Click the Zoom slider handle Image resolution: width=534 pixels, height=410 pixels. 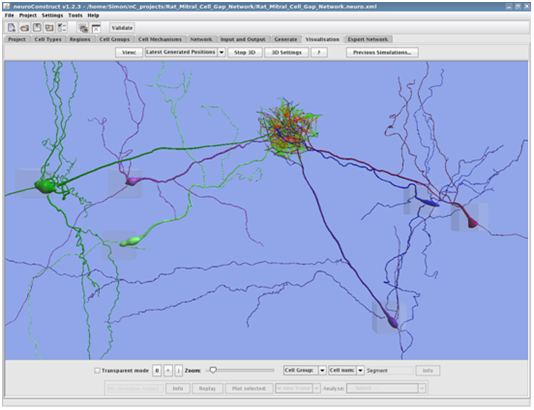213,370
